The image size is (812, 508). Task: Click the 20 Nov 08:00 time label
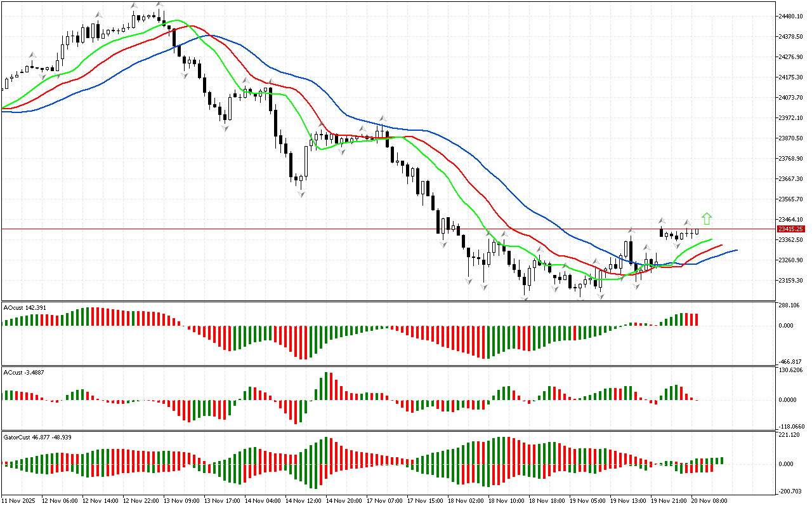pos(709,501)
